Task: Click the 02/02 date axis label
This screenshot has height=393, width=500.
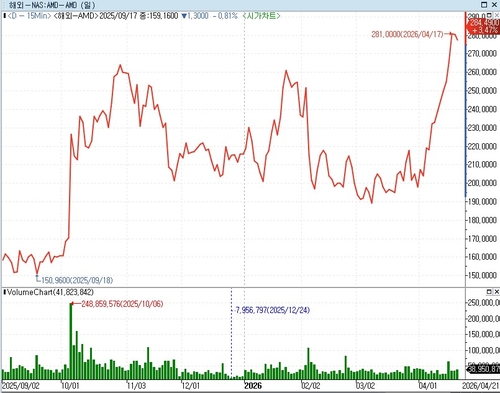Action: [x=311, y=386]
